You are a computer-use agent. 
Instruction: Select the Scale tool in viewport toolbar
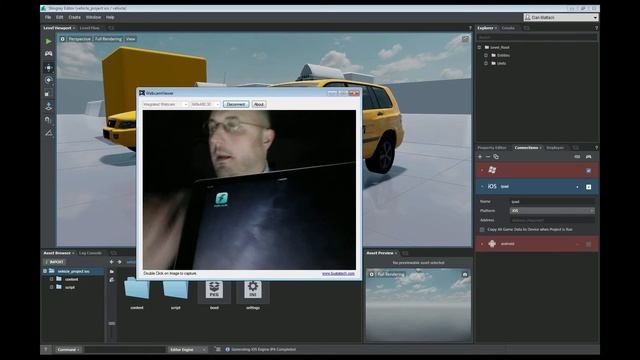[x=49, y=93]
